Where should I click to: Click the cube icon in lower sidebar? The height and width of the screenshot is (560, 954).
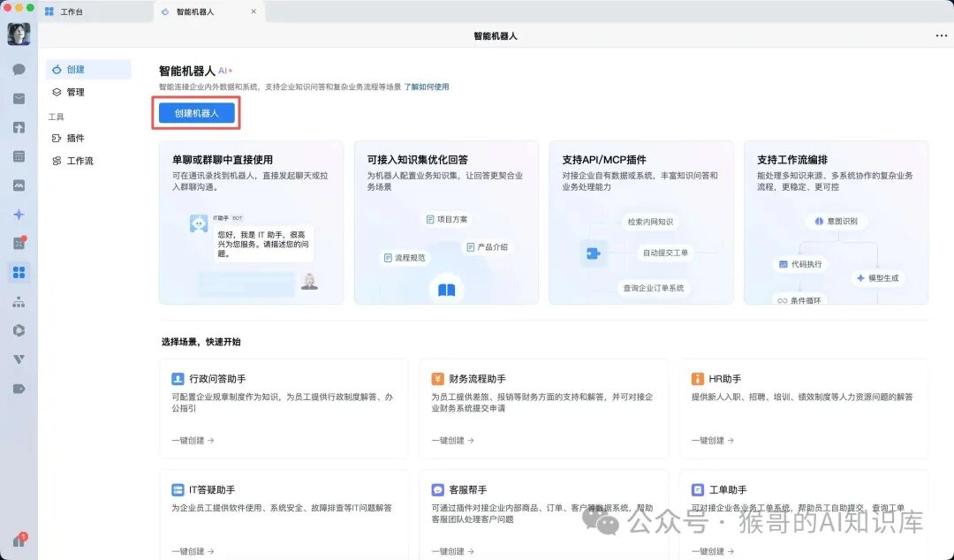pyautogui.click(x=19, y=331)
